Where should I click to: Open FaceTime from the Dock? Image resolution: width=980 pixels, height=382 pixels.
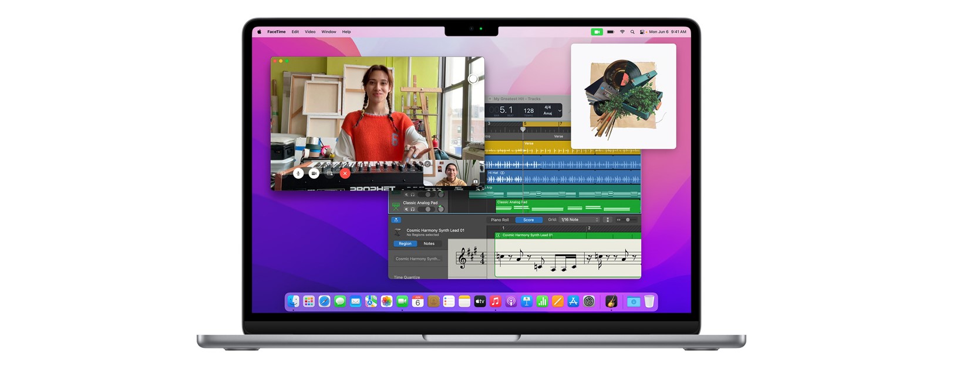[402, 301]
